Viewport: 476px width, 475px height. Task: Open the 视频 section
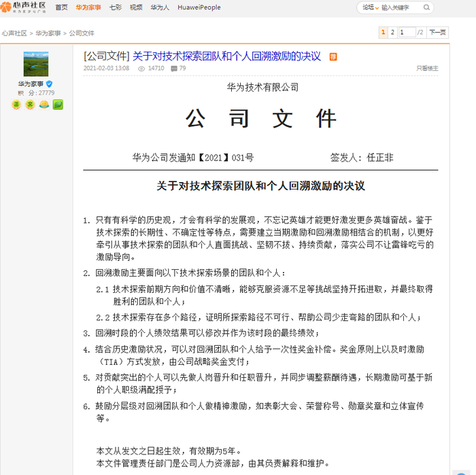click(136, 7)
